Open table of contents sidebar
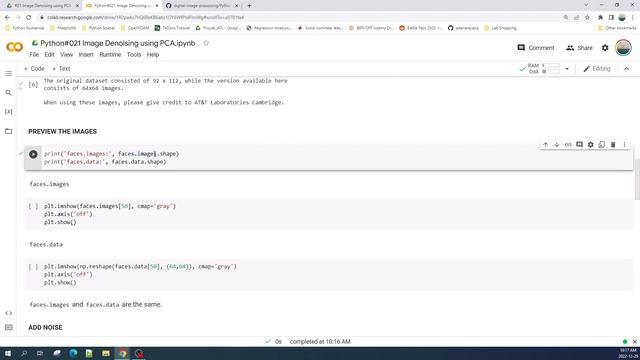Image resolution: width=640 pixels, height=360 pixels. pyautogui.click(x=8, y=73)
